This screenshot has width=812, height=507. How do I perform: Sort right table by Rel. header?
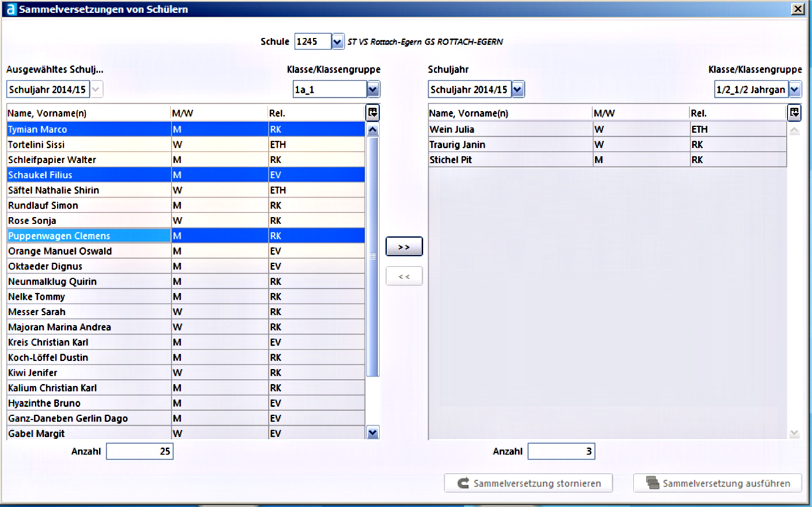[738, 113]
